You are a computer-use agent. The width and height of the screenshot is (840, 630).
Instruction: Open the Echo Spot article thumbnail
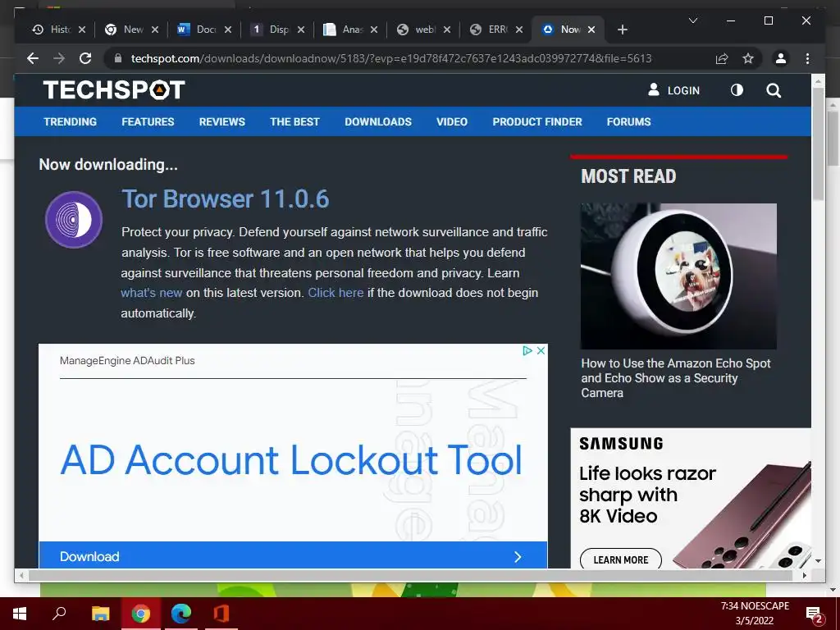(x=678, y=276)
